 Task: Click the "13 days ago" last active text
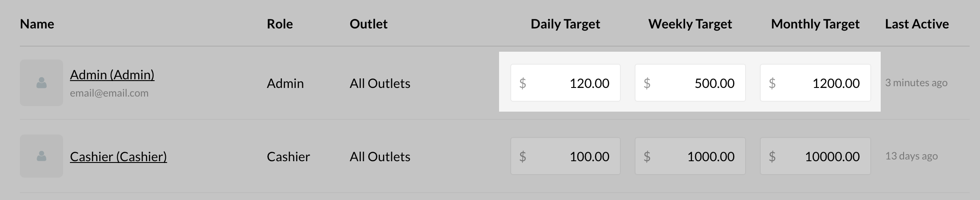(911, 156)
